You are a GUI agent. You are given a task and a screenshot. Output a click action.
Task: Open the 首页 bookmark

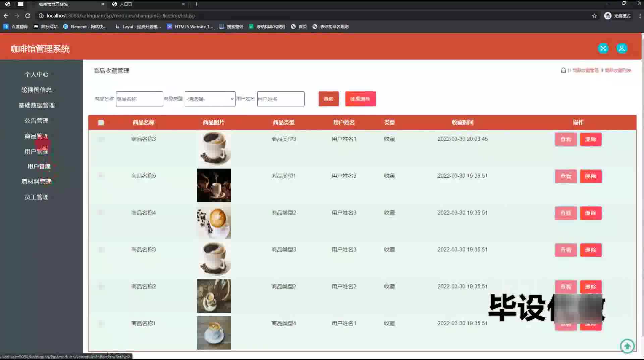[299, 27]
